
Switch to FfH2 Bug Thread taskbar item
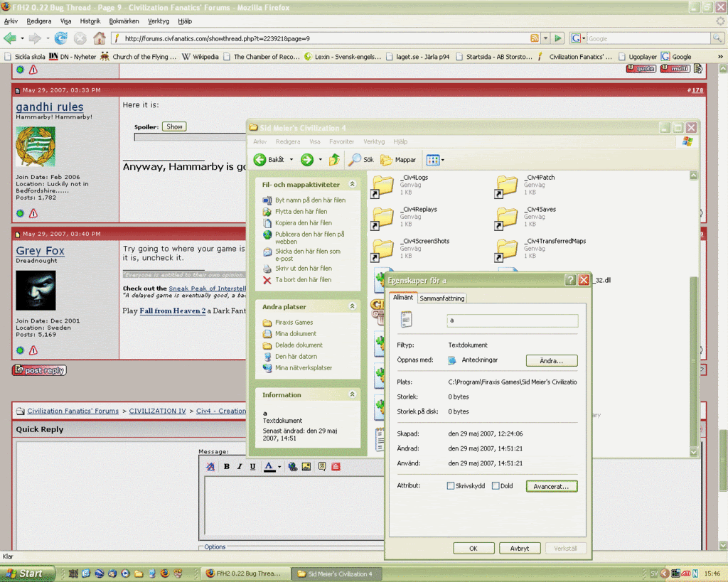(246, 573)
